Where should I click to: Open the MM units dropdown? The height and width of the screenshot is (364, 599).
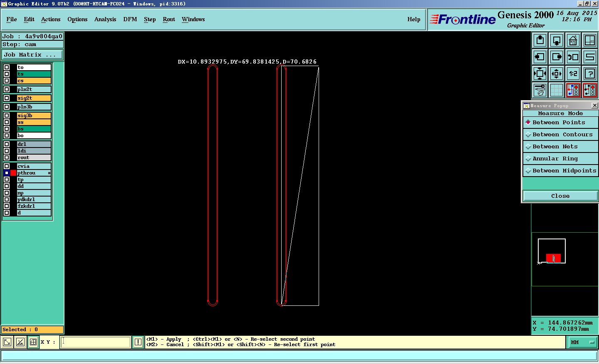pyautogui.click(x=582, y=342)
